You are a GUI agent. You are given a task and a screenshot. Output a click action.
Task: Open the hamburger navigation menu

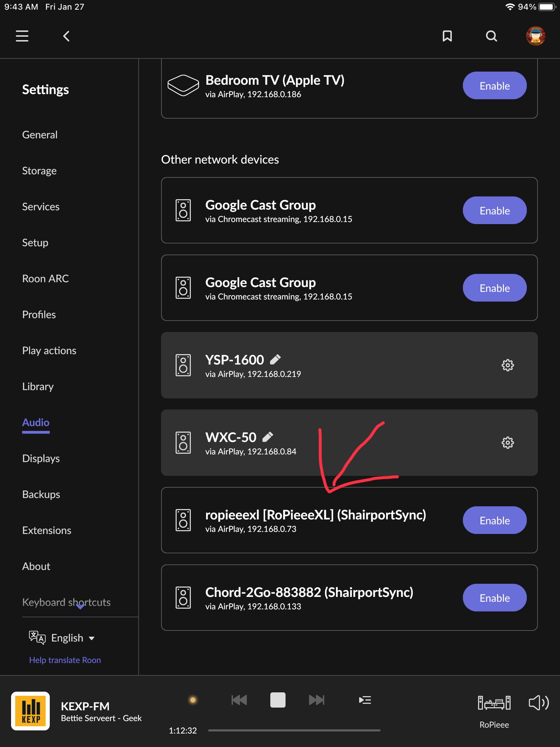pos(22,36)
